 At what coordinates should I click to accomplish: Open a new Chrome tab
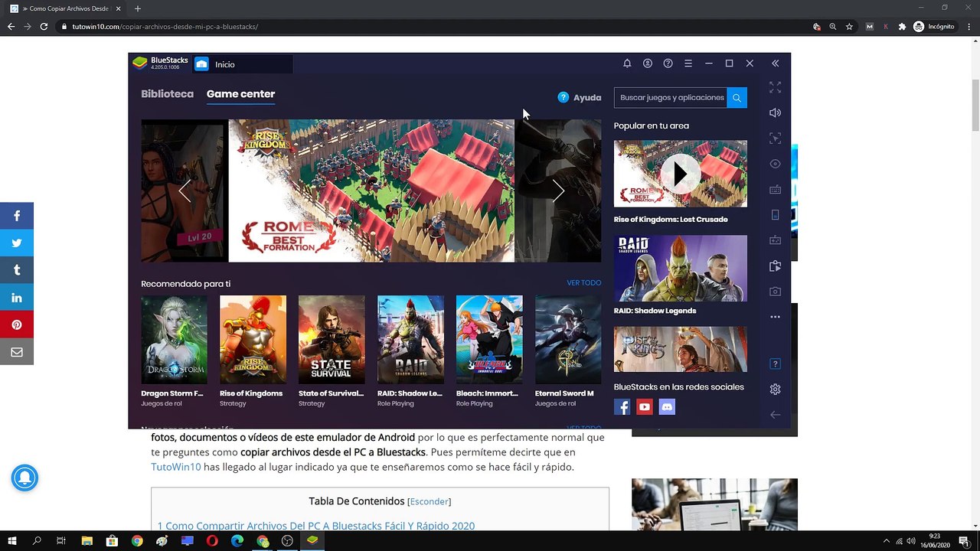coord(138,8)
